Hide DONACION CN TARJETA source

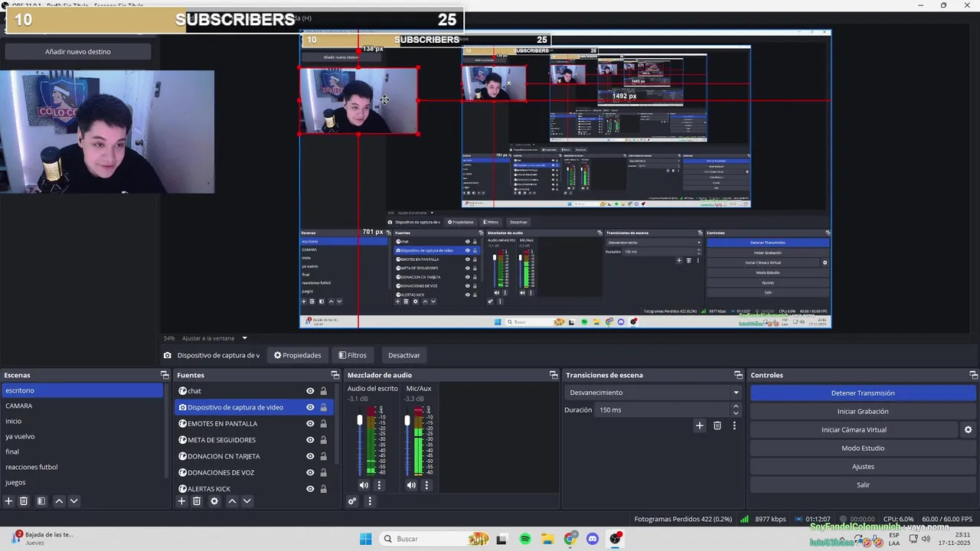coord(310,456)
